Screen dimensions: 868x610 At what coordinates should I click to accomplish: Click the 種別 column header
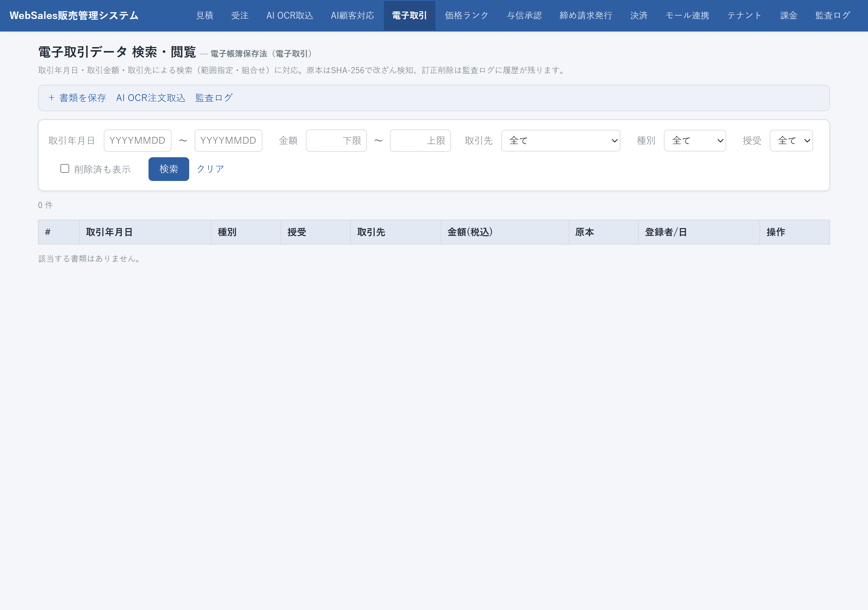(246, 232)
